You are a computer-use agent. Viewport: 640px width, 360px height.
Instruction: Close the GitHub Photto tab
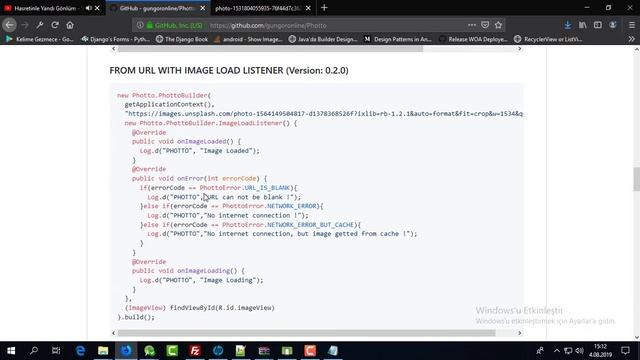click(x=202, y=8)
